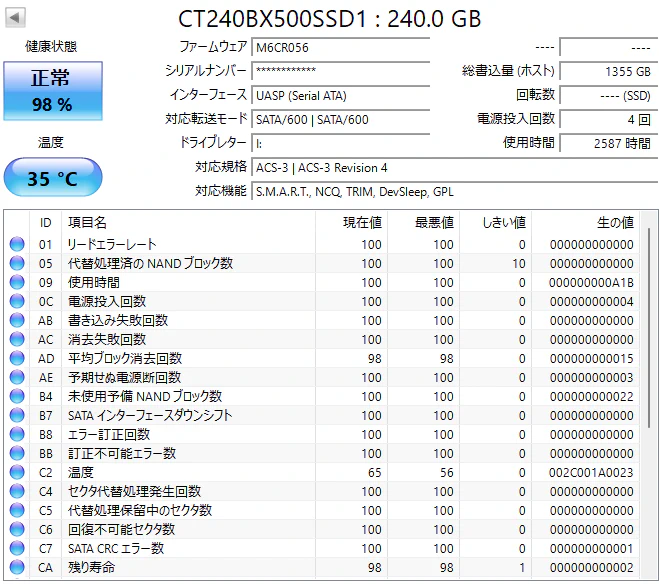Image resolution: width=659 pixels, height=584 pixels.
Task: Click raw value 002C001A0023
Action: pos(591,473)
